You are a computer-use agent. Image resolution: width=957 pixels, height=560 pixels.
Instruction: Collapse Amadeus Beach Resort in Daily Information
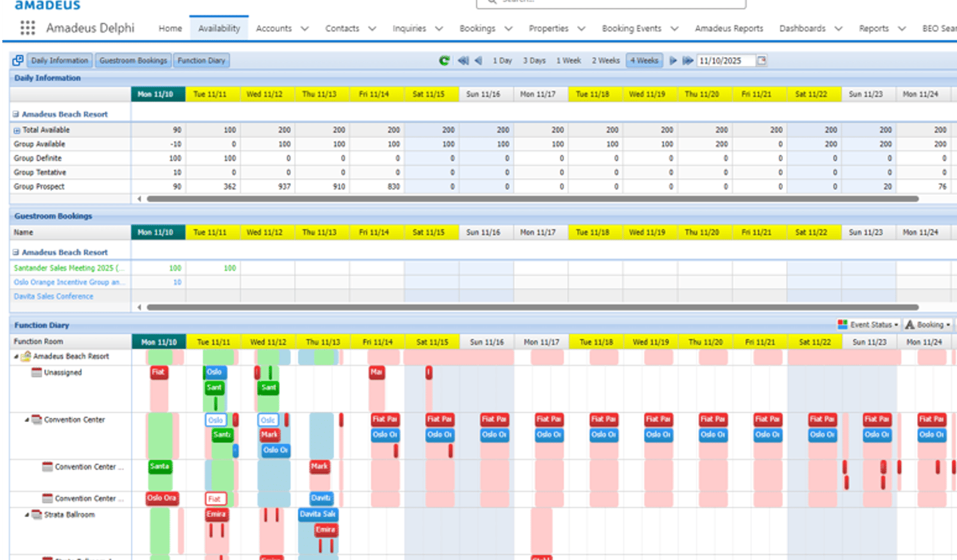coord(16,114)
